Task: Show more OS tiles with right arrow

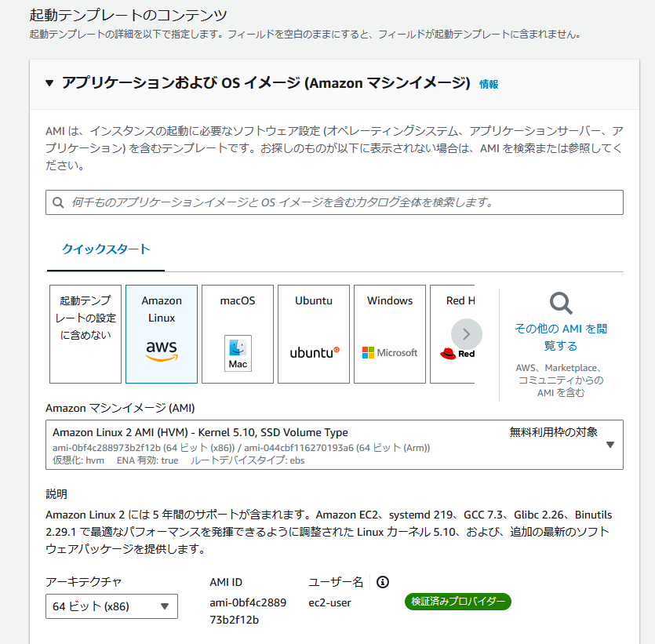Action: (467, 334)
